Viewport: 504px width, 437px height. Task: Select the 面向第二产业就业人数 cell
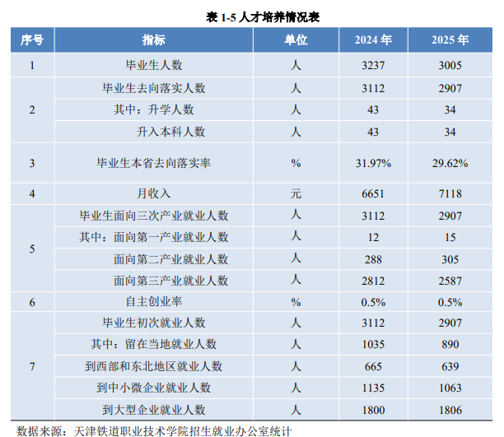pyautogui.click(x=154, y=259)
